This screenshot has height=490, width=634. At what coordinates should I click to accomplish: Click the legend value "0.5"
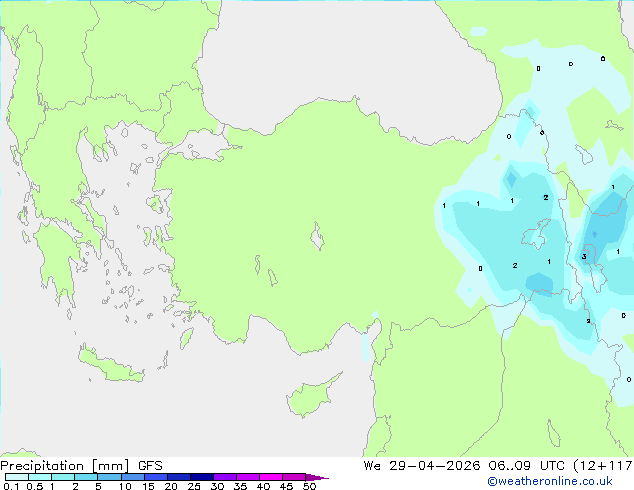click(34, 486)
